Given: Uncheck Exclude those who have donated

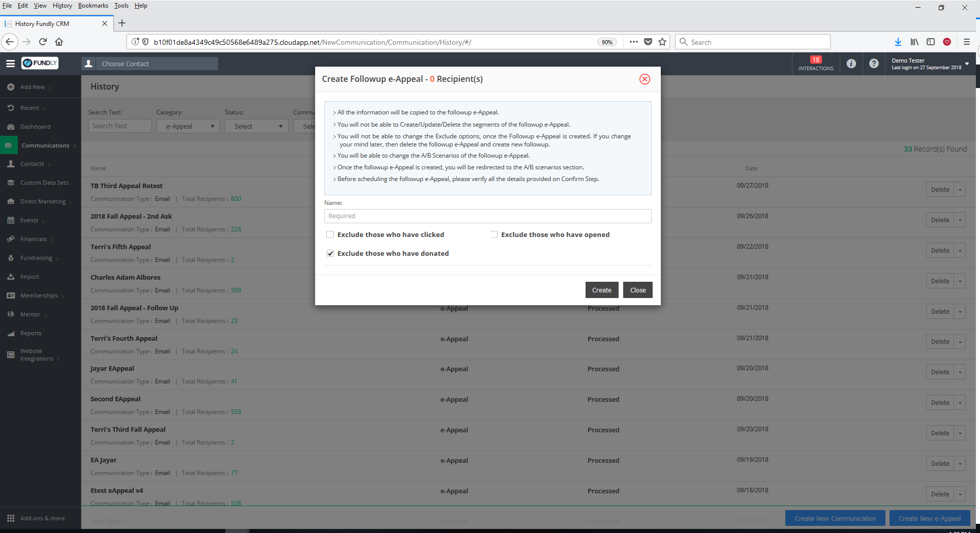Looking at the screenshot, I should [330, 253].
